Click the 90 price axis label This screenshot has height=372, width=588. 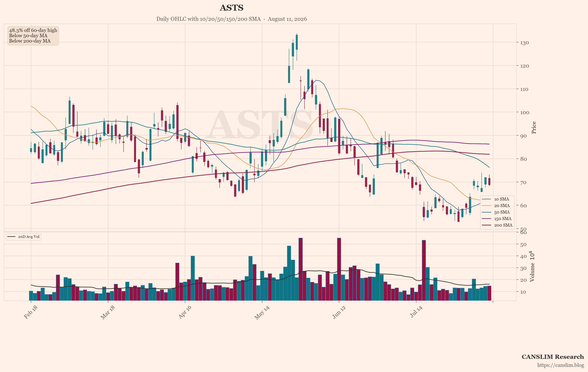[523, 136]
